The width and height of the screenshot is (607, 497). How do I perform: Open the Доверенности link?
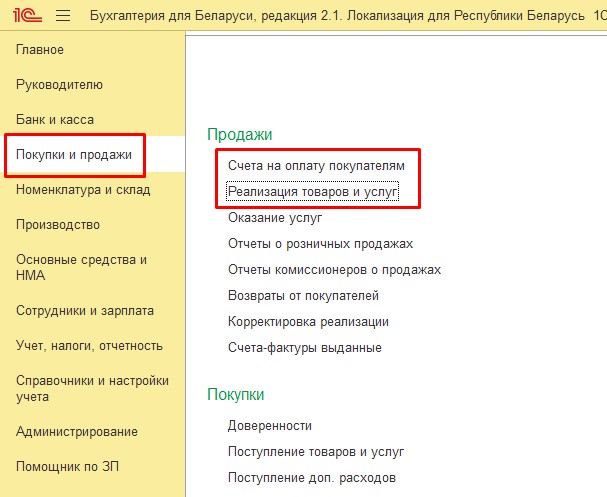(x=270, y=425)
